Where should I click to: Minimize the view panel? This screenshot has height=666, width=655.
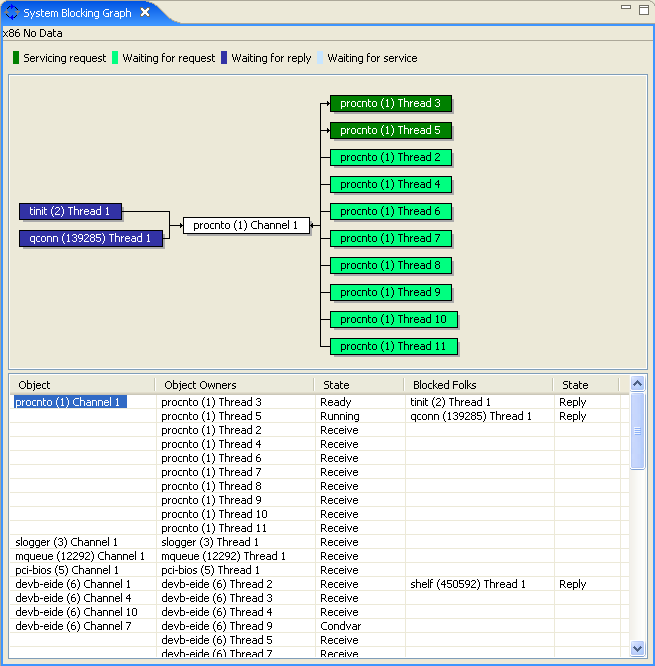tap(626, 8)
